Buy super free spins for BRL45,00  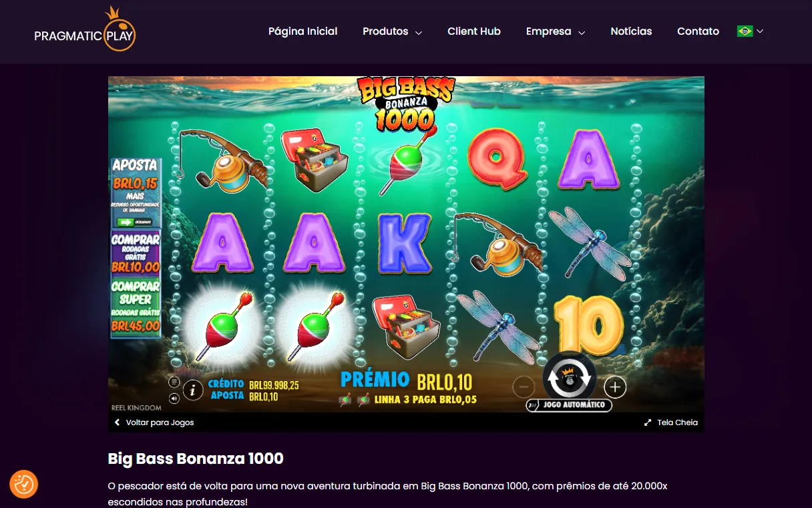(136, 307)
